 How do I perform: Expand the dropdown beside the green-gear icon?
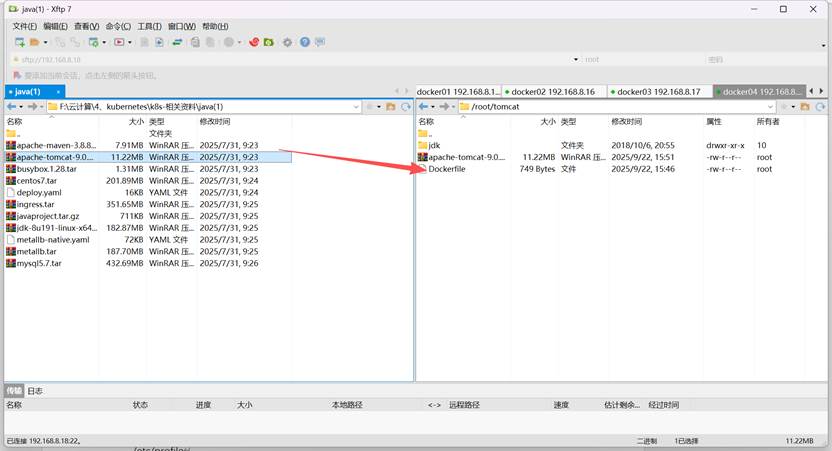pyautogui.click(x=104, y=42)
